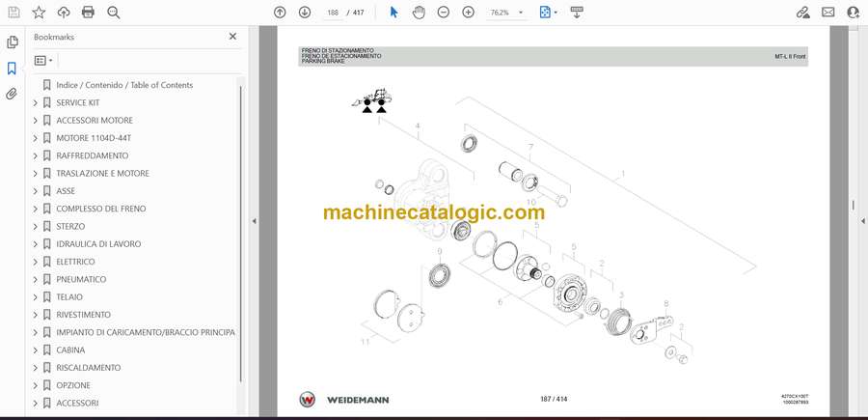Expand ACCESSORI MOTORE bookmark

pyautogui.click(x=36, y=121)
